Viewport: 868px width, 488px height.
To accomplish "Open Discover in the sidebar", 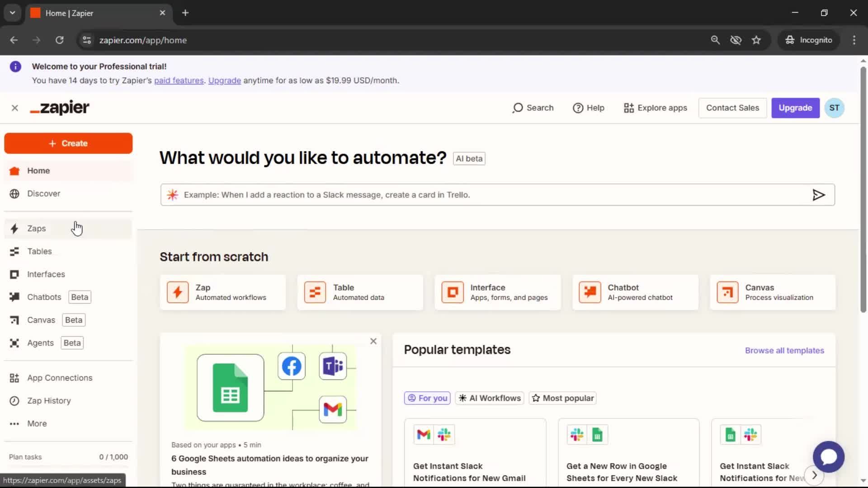I will point(68,193).
